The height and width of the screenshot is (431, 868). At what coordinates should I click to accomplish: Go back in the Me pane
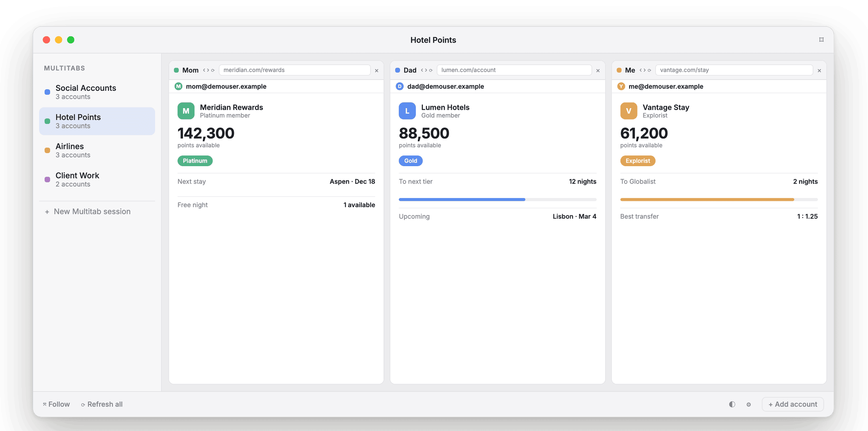click(x=640, y=70)
